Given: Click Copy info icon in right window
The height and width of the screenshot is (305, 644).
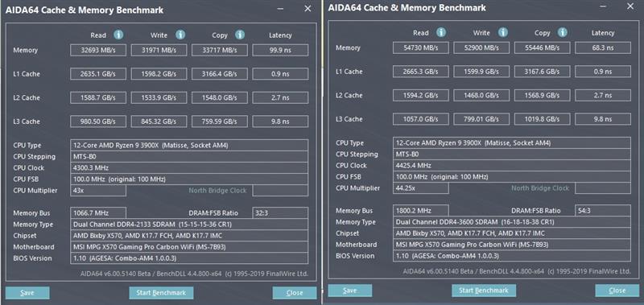Looking at the screenshot, I should pos(563,32).
